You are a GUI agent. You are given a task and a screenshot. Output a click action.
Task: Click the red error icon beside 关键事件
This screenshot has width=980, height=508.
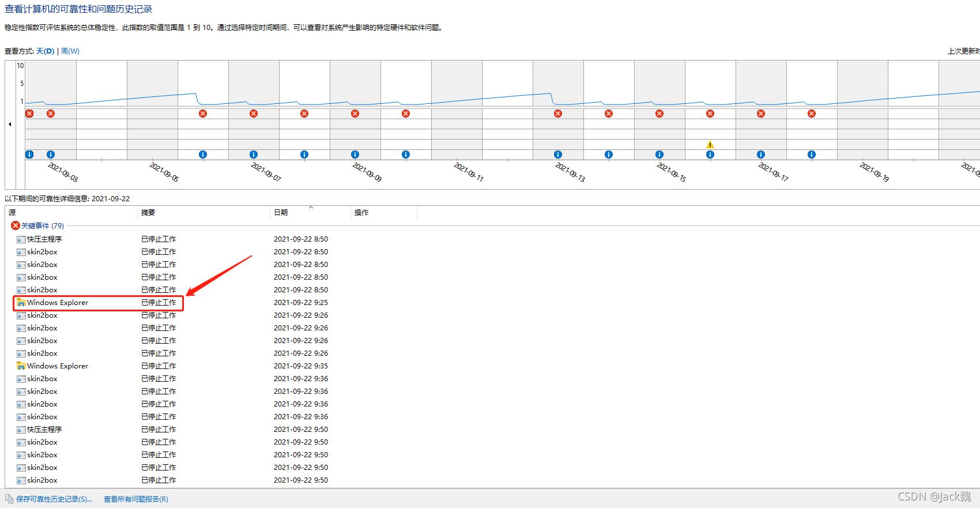pyautogui.click(x=16, y=225)
